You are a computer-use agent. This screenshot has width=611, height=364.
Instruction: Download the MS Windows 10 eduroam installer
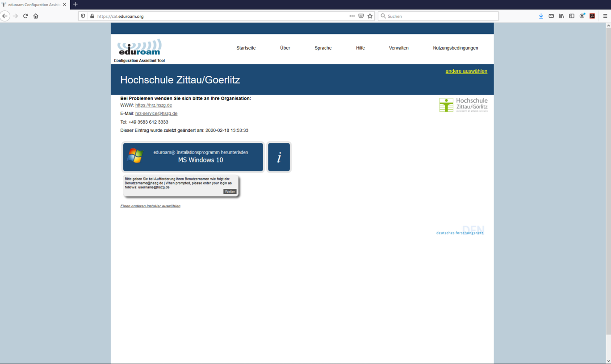[193, 157]
